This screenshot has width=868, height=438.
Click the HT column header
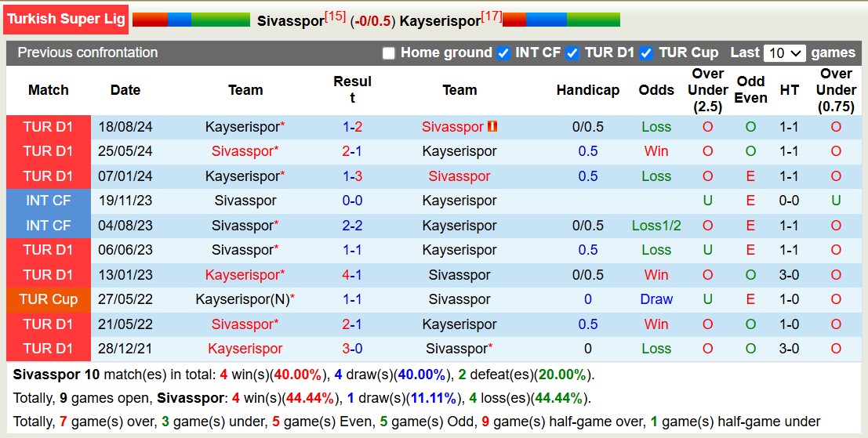coord(789,90)
